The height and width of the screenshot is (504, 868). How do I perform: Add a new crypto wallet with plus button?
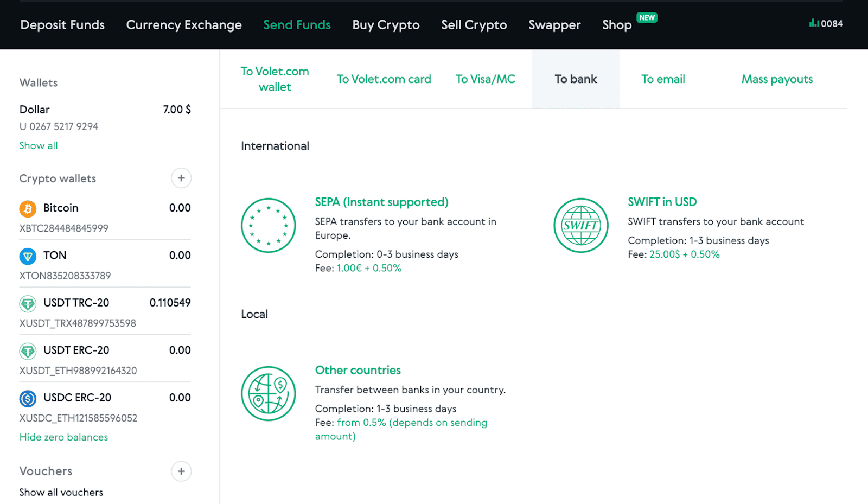pyautogui.click(x=181, y=178)
